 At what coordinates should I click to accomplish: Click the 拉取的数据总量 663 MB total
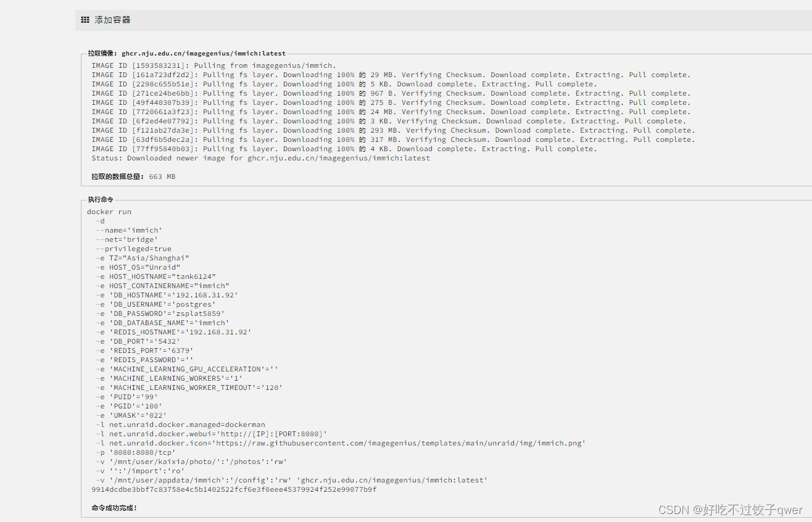pos(133,176)
